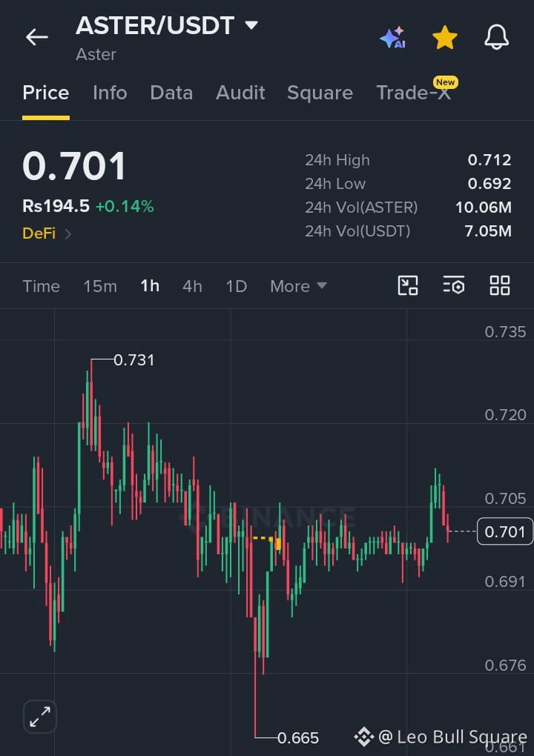Screen dimensions: 534x756
Task: Click the orange dashed marker on chart
Action: pos(267,542)
